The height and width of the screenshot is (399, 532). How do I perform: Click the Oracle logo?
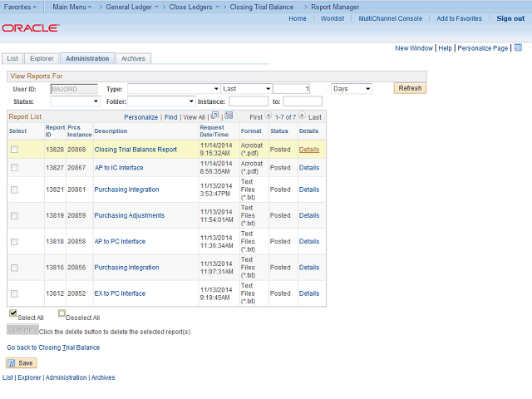click(x=30, y=28)
